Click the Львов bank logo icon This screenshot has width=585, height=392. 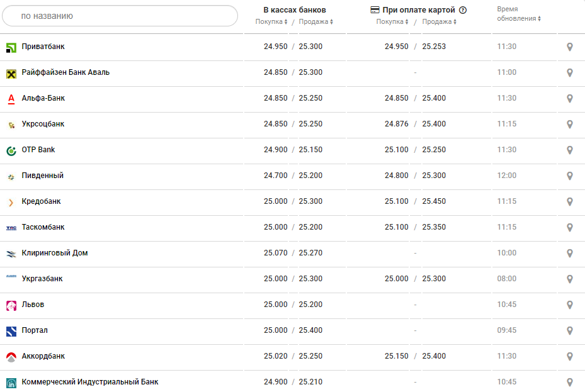(11, 305)
